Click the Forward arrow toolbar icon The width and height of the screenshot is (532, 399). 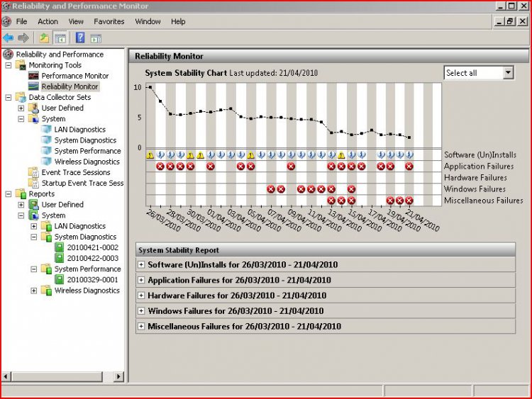(x=23, y=38)
